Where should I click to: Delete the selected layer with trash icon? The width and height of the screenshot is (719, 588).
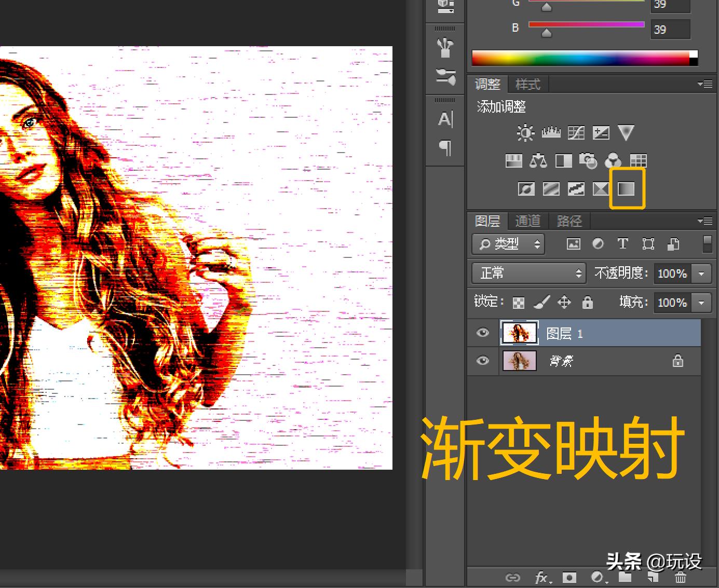coord(681,577)
